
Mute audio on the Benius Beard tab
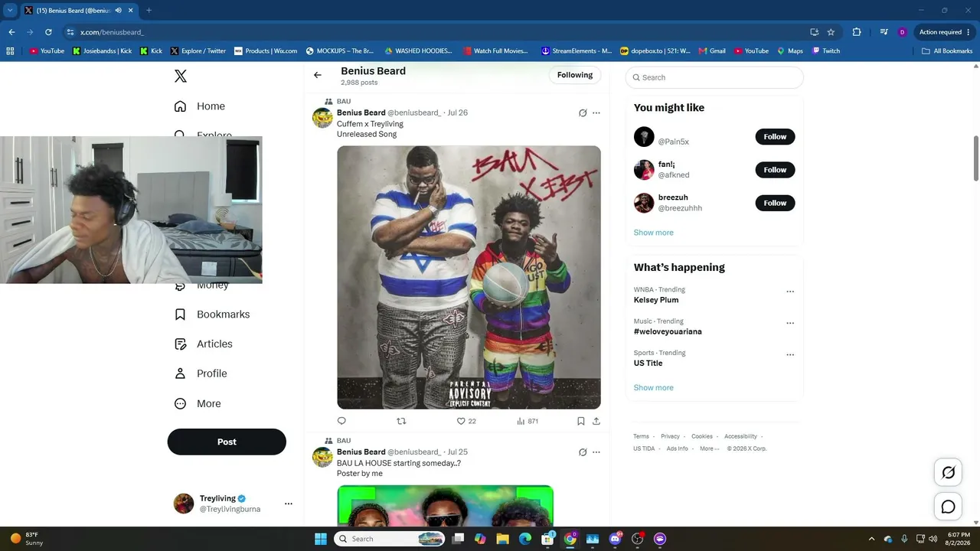[x=118, y=11]
